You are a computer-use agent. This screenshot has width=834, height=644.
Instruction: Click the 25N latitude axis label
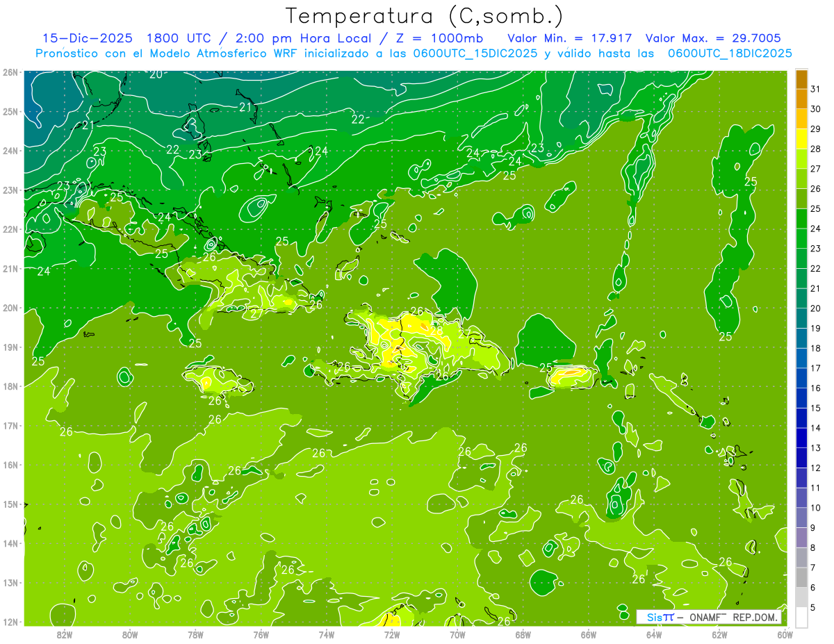click(10, 111)
